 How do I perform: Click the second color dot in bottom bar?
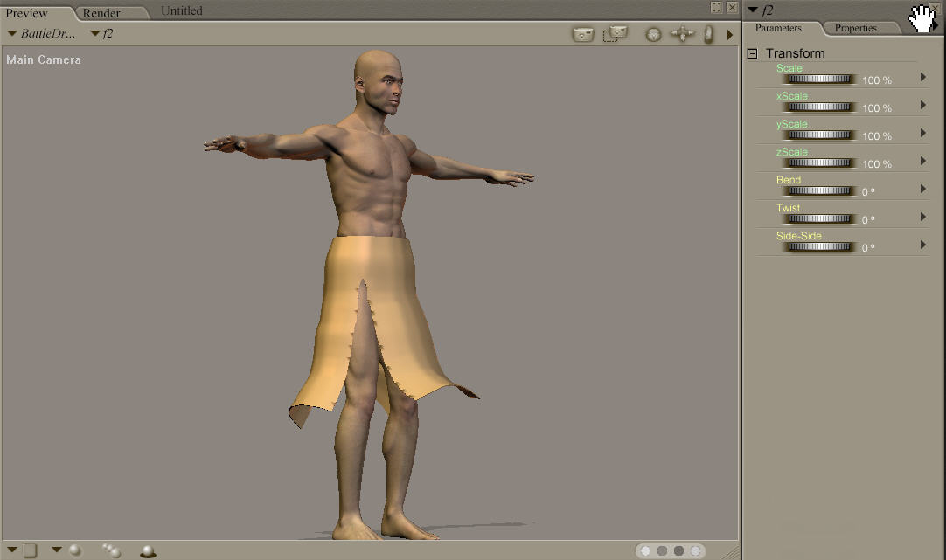[663, 551]
